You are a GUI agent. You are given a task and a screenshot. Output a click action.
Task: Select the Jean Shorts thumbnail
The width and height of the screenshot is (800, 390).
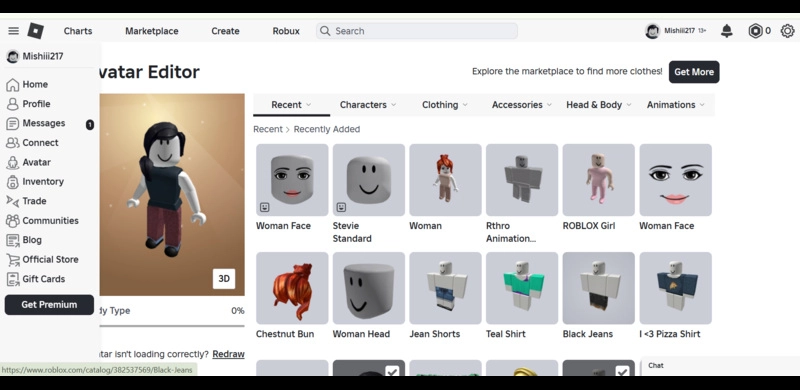click(x=445, y=288)
